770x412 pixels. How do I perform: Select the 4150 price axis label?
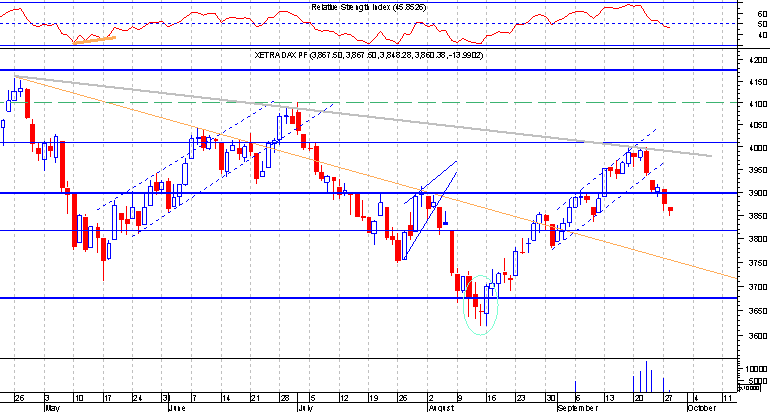(x=758, y=82)
